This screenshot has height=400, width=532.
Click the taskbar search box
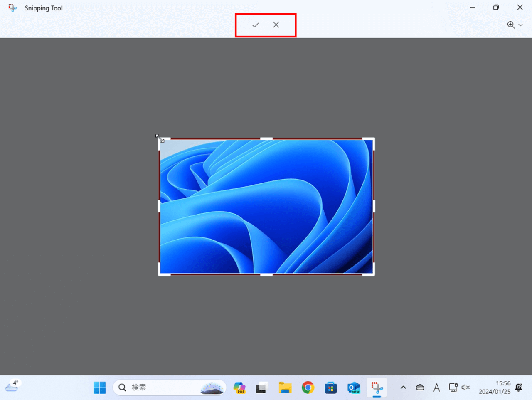pos(170,388)
